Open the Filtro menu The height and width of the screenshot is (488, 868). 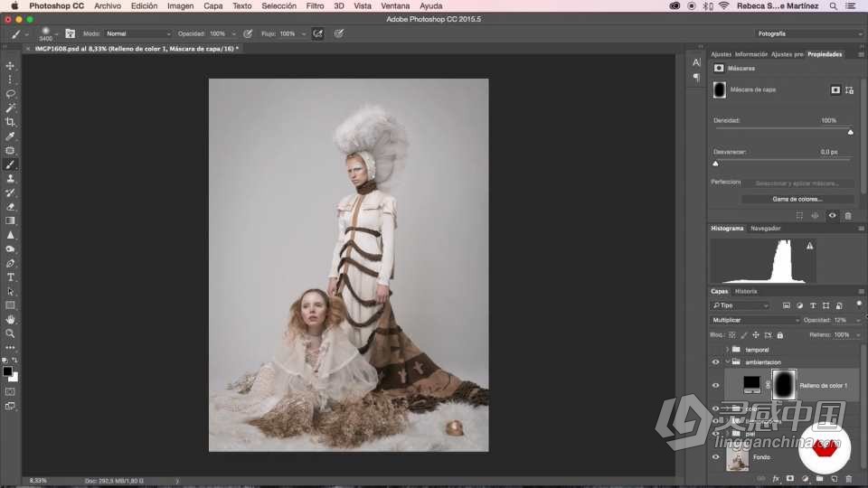[x=315, y=6]
